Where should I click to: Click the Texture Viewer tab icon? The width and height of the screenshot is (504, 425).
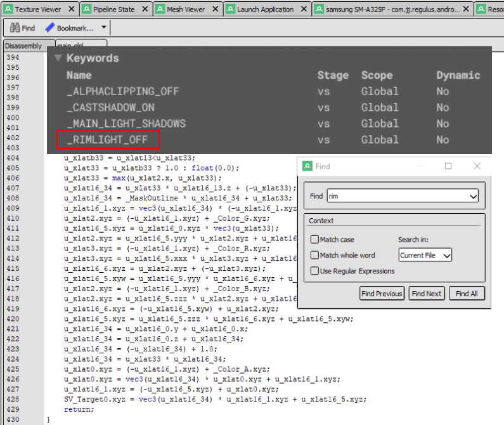tap(8, 10)
